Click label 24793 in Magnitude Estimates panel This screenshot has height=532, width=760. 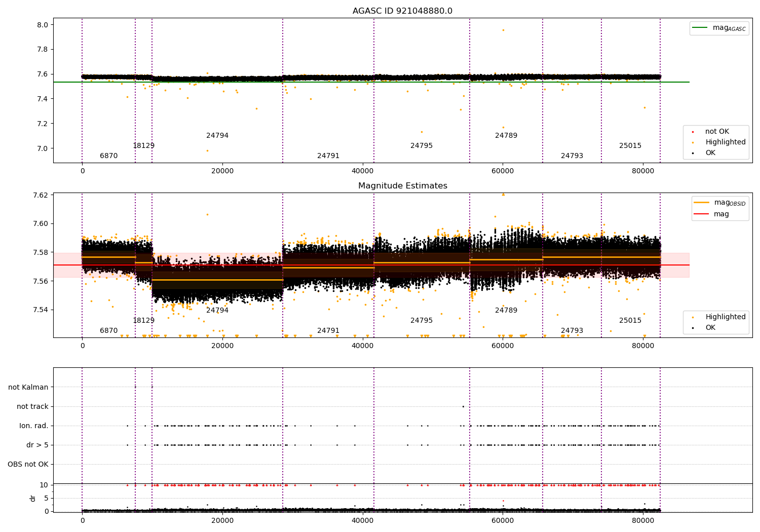point(572,331)
